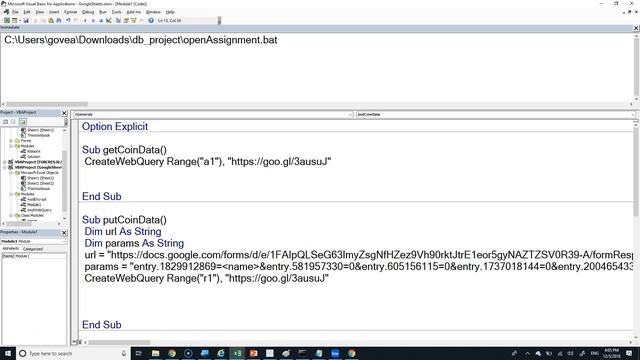Image resolution: width=640 pixels, height=360 pixels.
Task: Click the Immediate window horizontal scrollbar
Action: click(47, 104)
